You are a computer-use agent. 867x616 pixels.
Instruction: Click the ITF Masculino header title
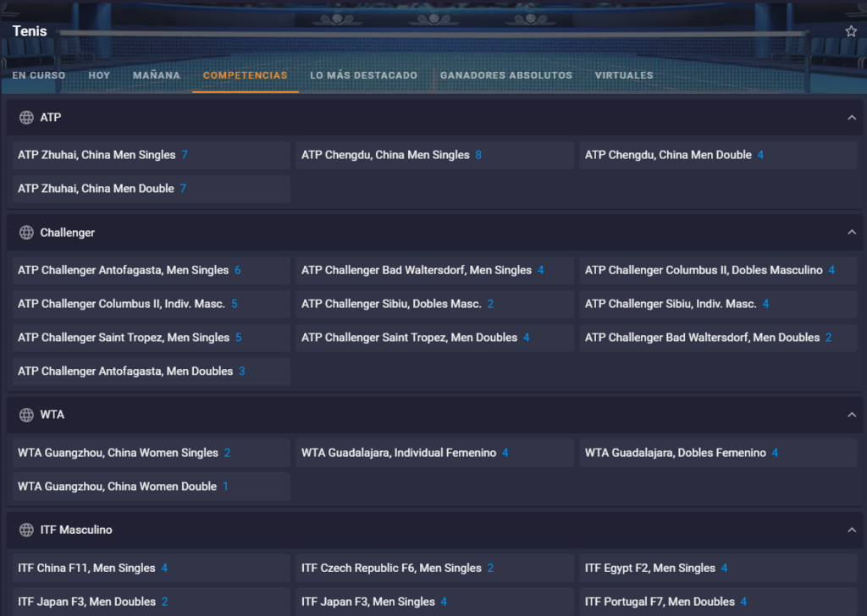[x=76, y=530]
